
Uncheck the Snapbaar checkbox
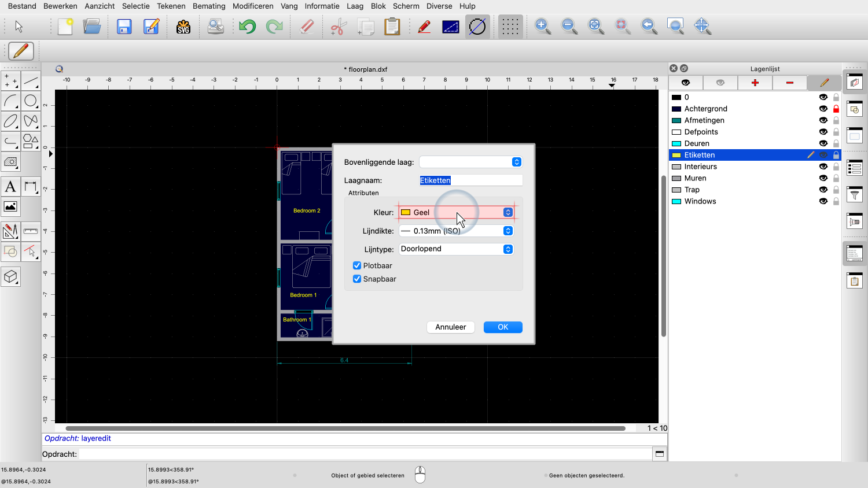[x=357, y=279]
